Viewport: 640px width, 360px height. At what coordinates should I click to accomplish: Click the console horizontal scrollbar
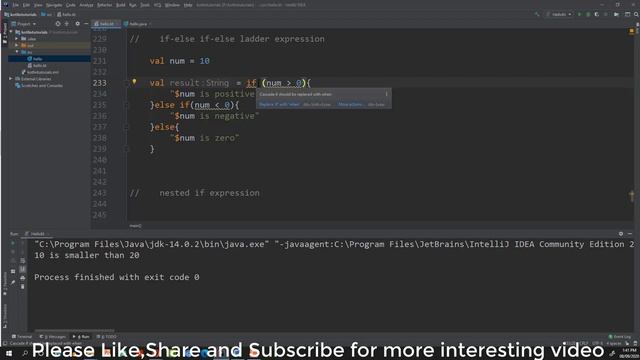75,331
